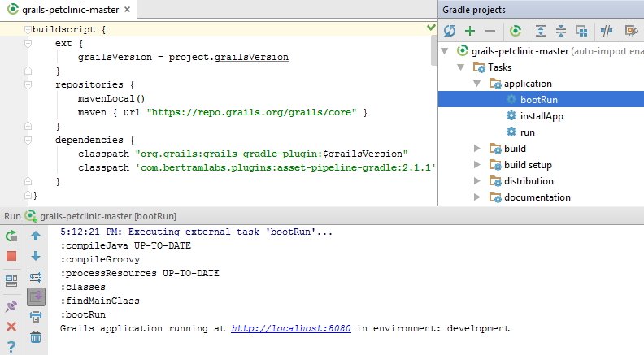This screenshot has width=644, height=355.
Task: Toggle soft-wrap in console
Action: point(36,276)
